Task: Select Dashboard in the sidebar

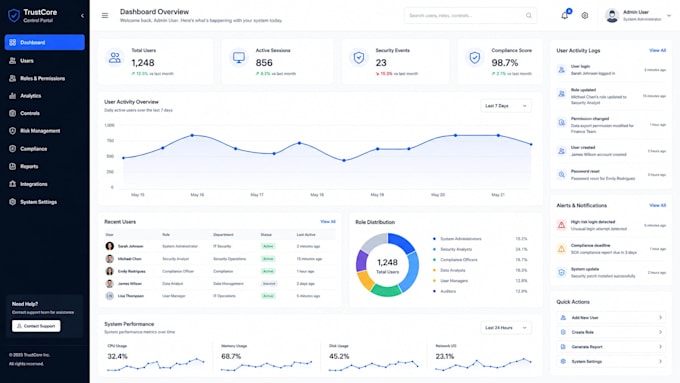Action: (x=45, y=43)
